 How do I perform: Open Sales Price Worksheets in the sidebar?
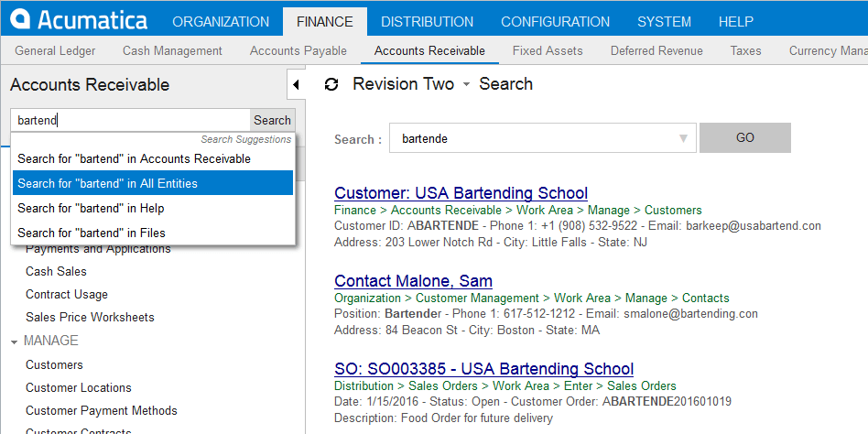point(90,317)
